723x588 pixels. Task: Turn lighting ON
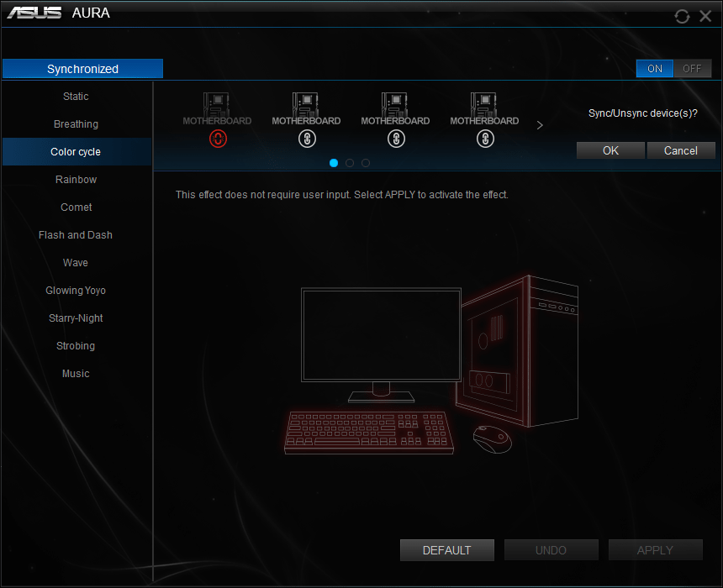coord(655,69)
